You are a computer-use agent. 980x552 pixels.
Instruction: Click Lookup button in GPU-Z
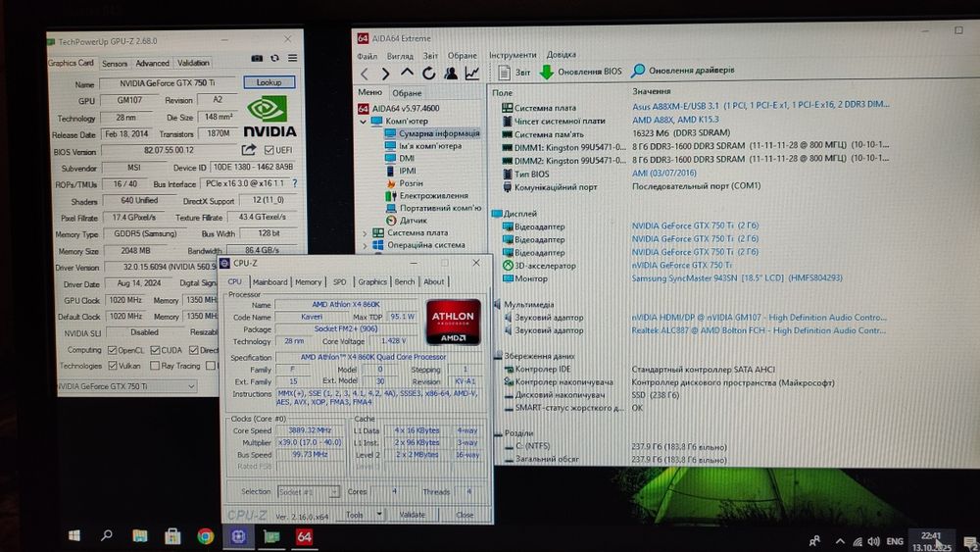(x=269, y=82)
